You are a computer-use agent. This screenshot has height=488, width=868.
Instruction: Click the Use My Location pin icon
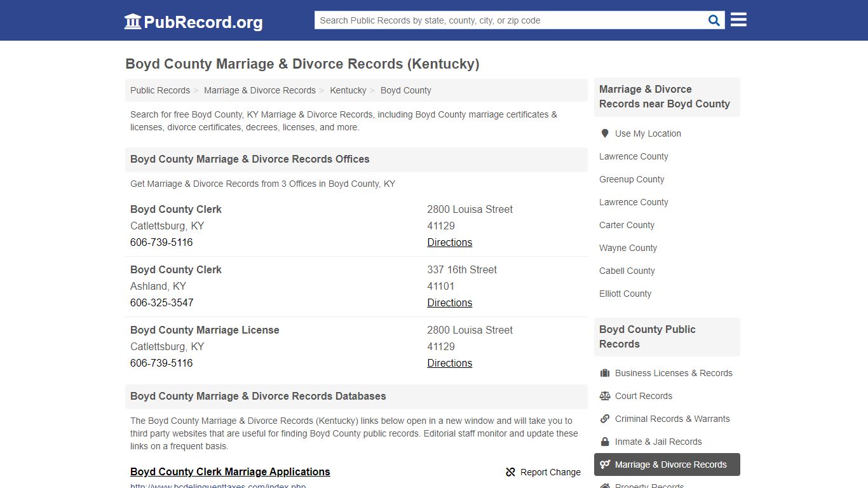[605, 133]
